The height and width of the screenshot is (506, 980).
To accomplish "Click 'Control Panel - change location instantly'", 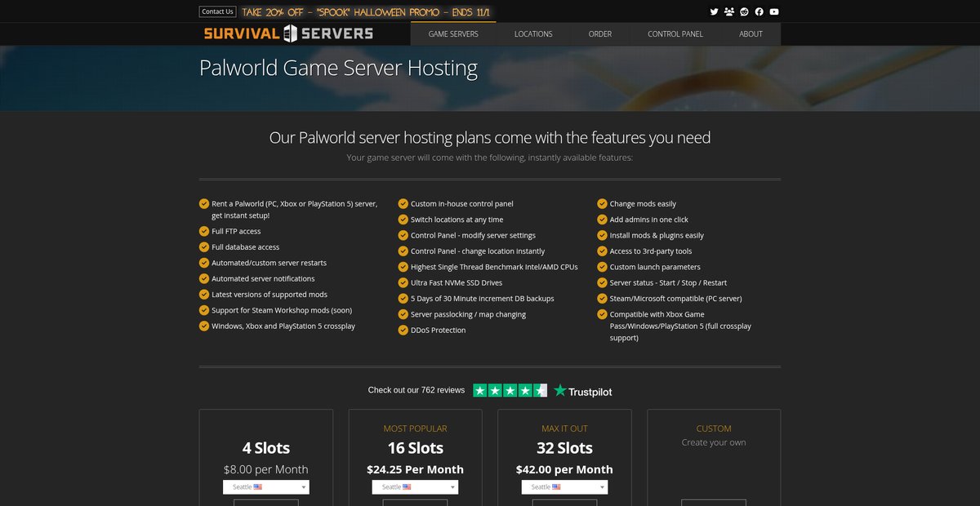I will coord(478,251).
